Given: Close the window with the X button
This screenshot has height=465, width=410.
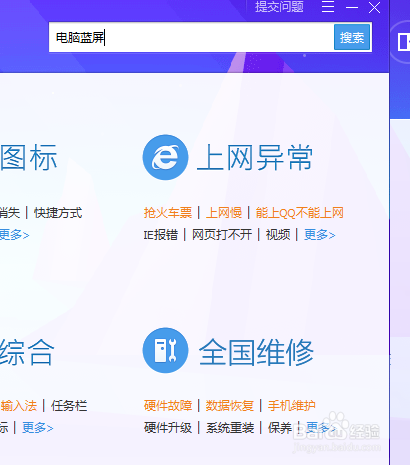Looking at the screenshot, I should [374, 7].
